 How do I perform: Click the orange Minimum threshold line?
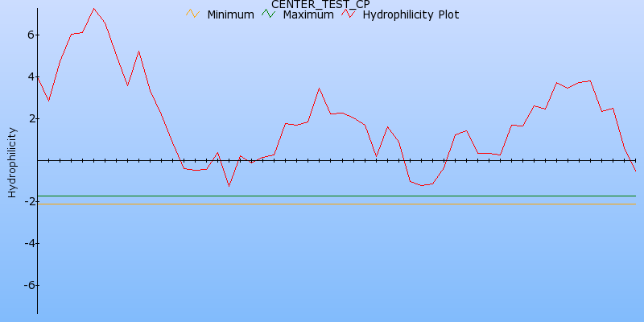pyautogui.click(x=322, y=204)
